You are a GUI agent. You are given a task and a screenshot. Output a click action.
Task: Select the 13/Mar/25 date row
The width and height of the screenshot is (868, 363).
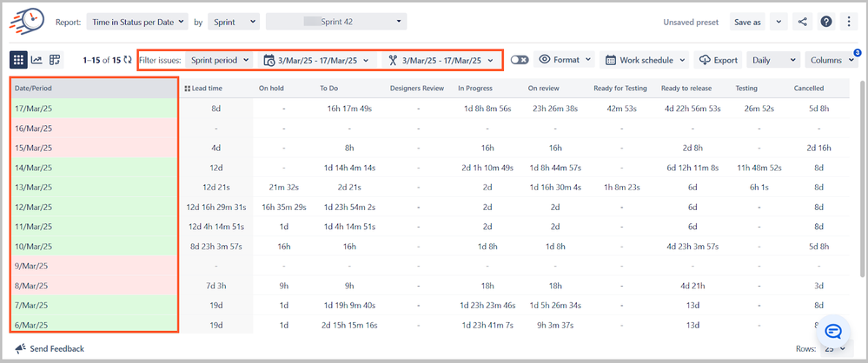click(x=95, y=187)
